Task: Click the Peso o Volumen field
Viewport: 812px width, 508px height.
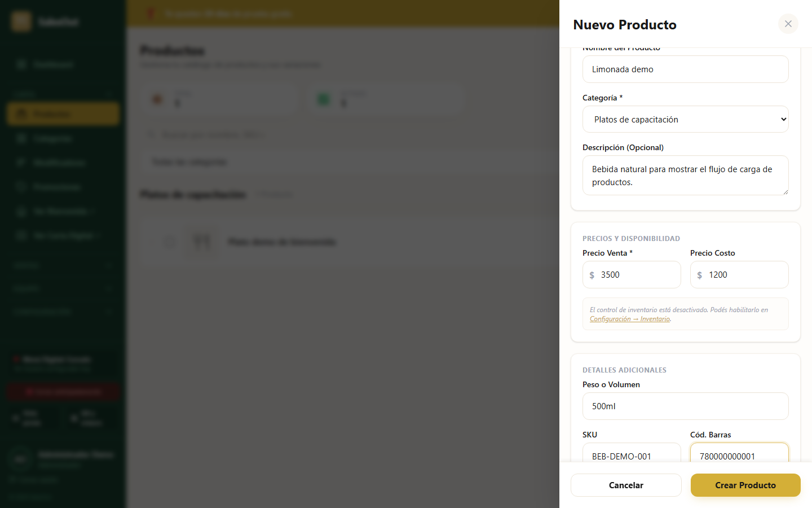Action: [x=685, y=406]
